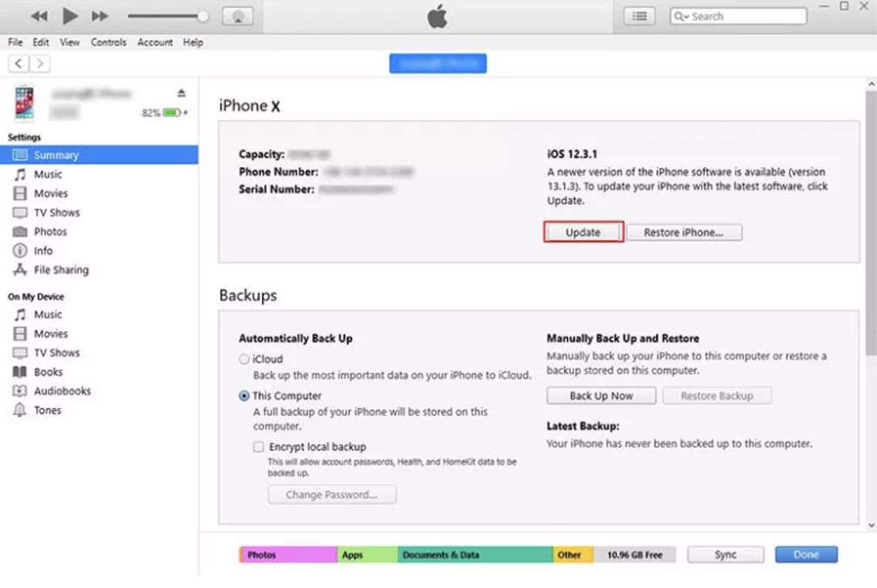Click the Update button for iOS
Screen dimensions: 877x588
(583, 232)
